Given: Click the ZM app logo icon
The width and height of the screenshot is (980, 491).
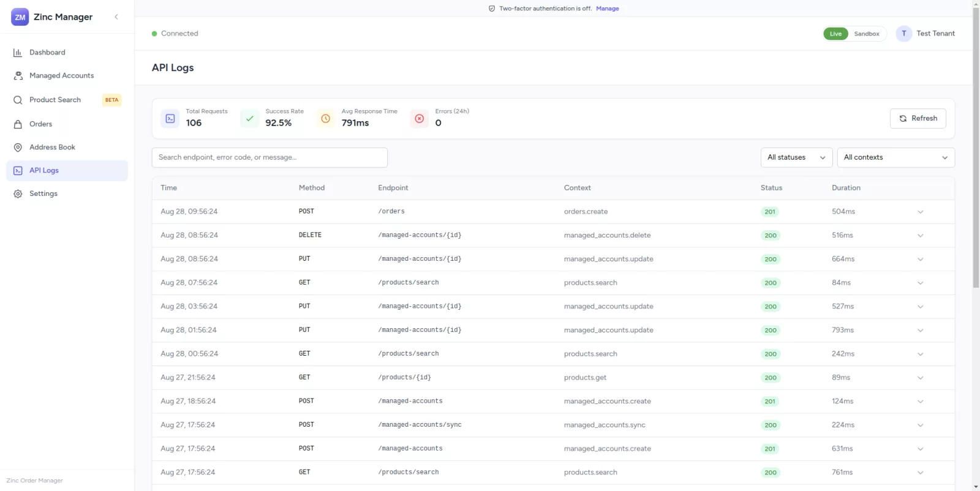Looking at the screenshot, I should 20,17.
